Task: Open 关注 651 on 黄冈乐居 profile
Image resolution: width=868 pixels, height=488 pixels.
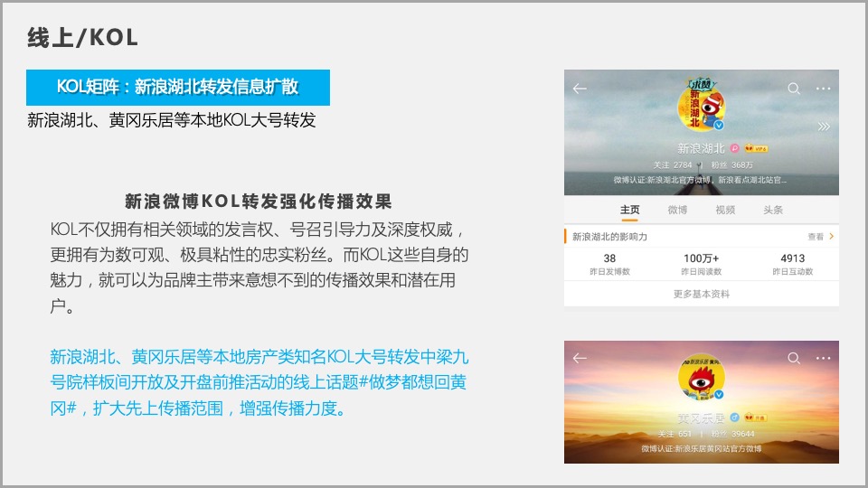Action: pyautogui.click(x=675, y=434)
